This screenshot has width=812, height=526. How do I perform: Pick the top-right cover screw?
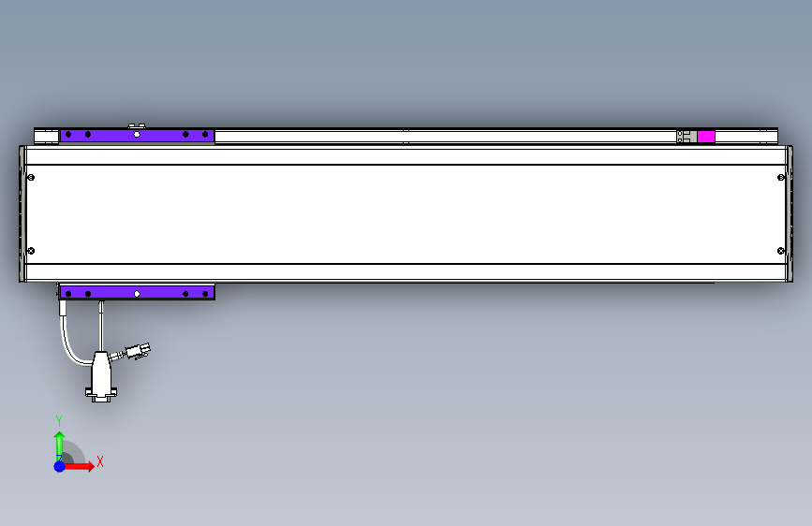pyautogui.click(x=781, y=178)
